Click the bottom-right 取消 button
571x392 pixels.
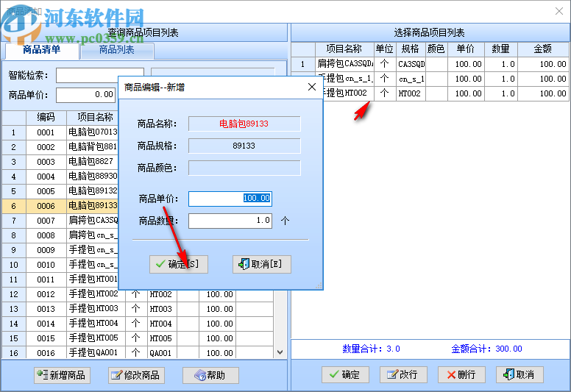pos(519,374)
